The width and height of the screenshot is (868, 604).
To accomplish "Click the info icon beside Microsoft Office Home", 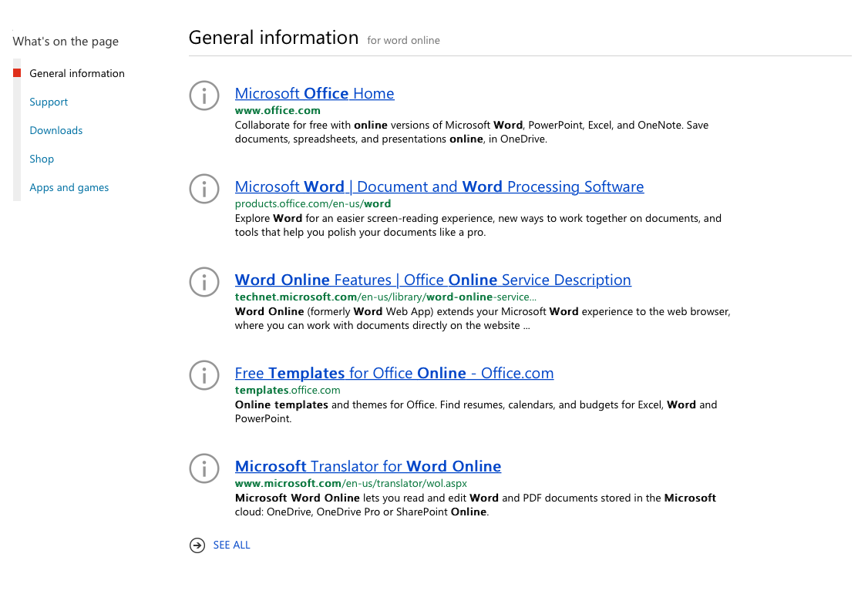I will (x=204, y=95).
